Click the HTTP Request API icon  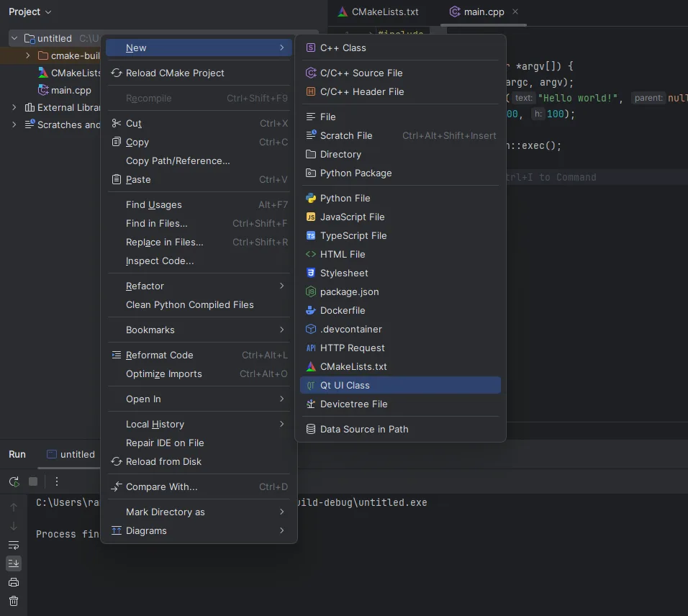pyautogui.click(x=311, y=348)
